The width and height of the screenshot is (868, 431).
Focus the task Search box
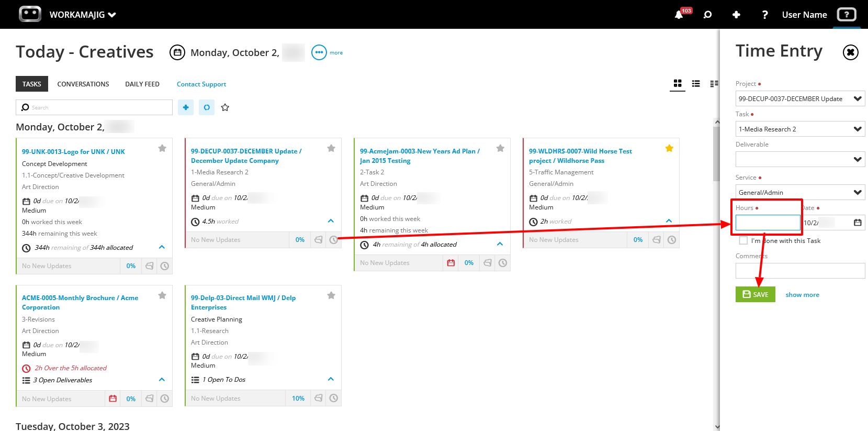point(94,107)
